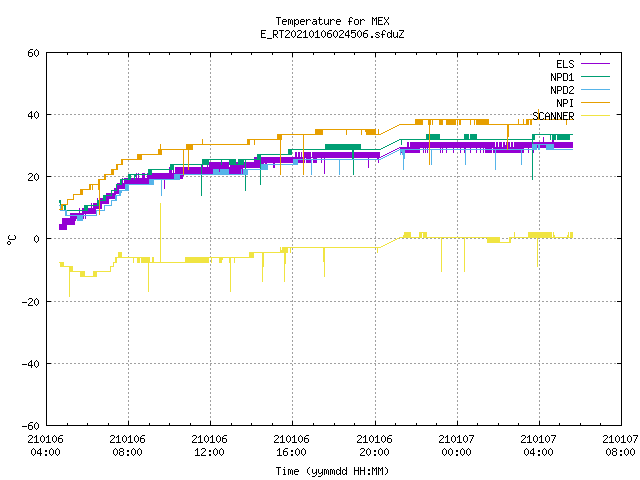Click the NPD1 legend label
The width and height of the screenshot is (640, 480).
(562, 77)
